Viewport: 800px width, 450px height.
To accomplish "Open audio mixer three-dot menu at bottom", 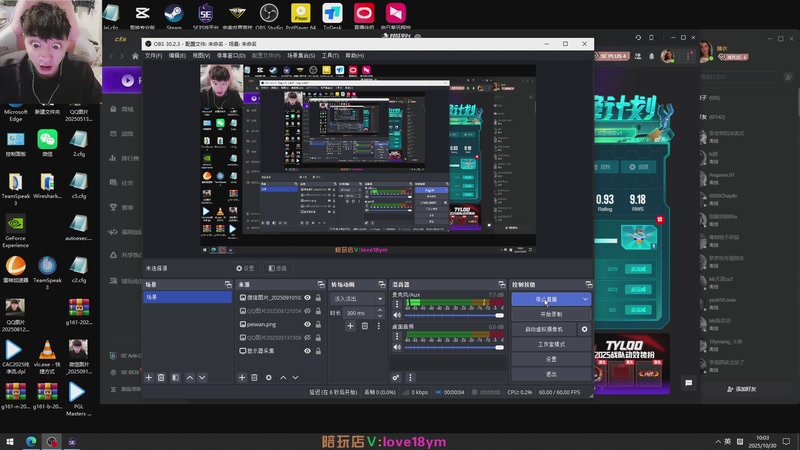I will coord(410,378).
